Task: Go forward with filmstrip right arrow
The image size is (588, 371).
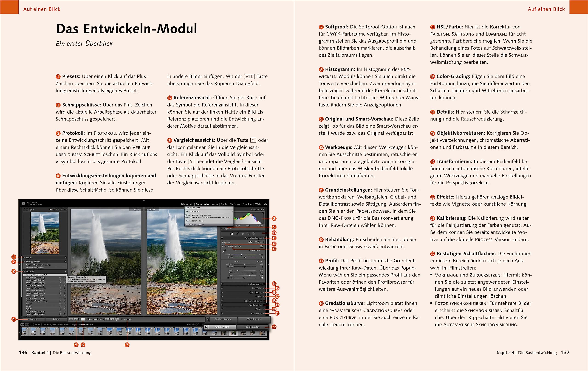Action: tap(39, 325)
